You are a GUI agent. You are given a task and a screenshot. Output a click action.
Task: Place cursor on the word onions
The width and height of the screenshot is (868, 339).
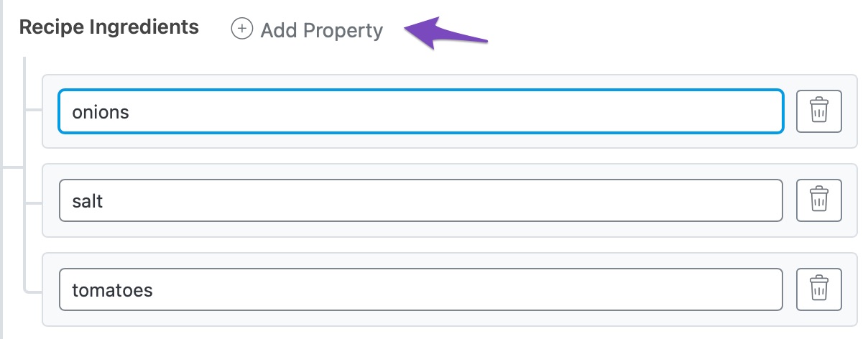tap(101, 111)
